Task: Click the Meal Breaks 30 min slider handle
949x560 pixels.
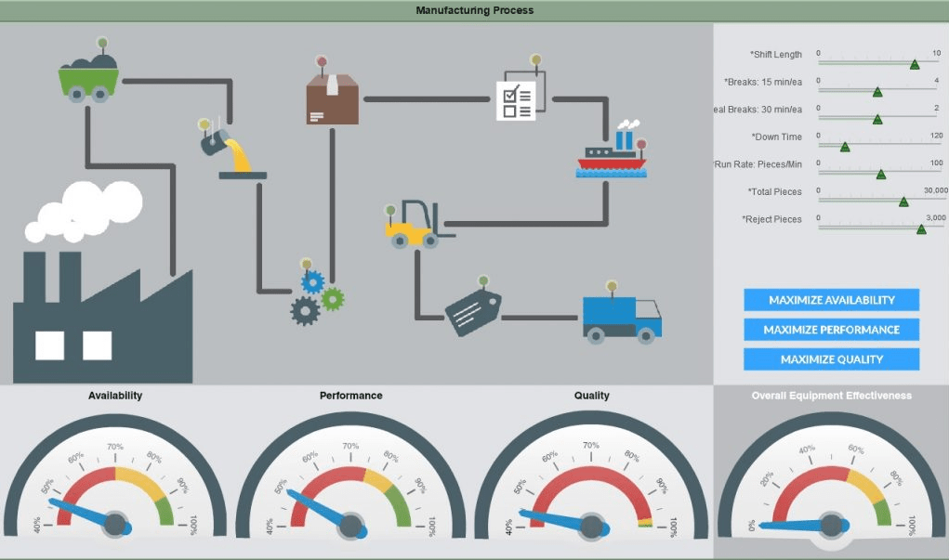Action: pyautogui.click(x=877, y=119)
